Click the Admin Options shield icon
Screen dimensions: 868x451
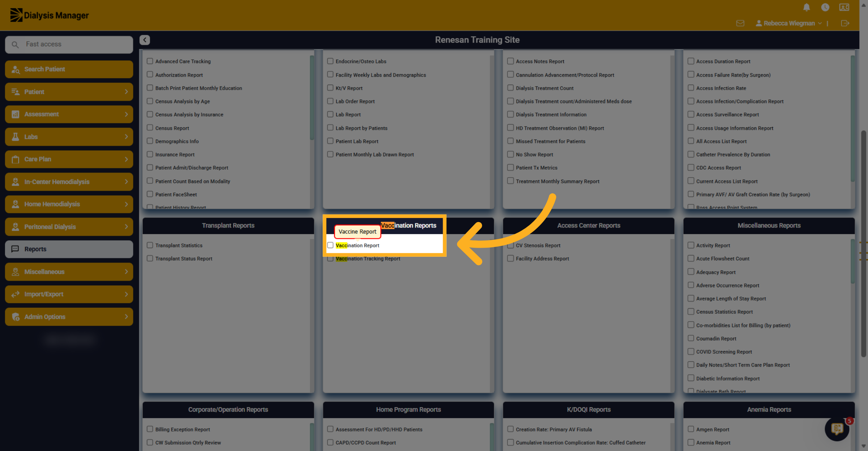tap(16, 317)
